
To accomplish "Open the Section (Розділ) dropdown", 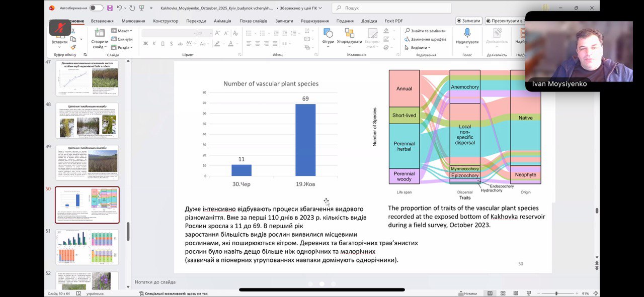I will tap(123, 48).
